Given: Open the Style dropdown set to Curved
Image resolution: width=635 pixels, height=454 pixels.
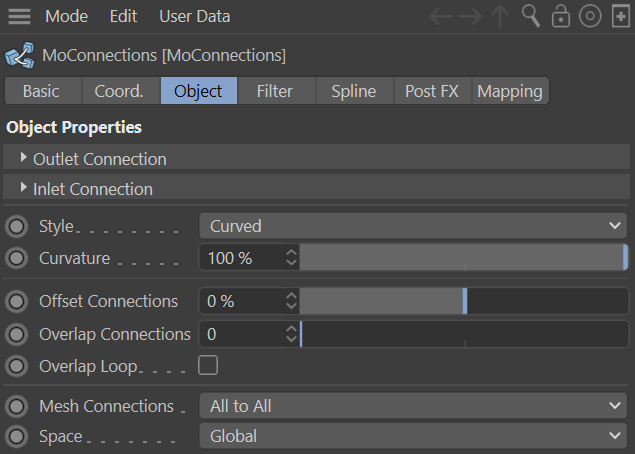Looking at the screenshot, I should pyautogui.click(x=413, y=226).
